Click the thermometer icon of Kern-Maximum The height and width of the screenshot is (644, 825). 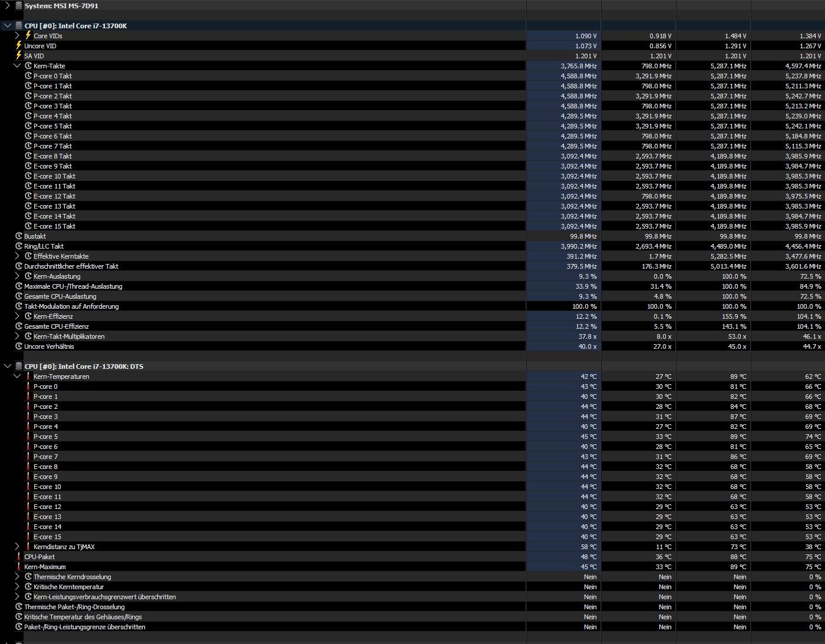(x=19, y=567)
